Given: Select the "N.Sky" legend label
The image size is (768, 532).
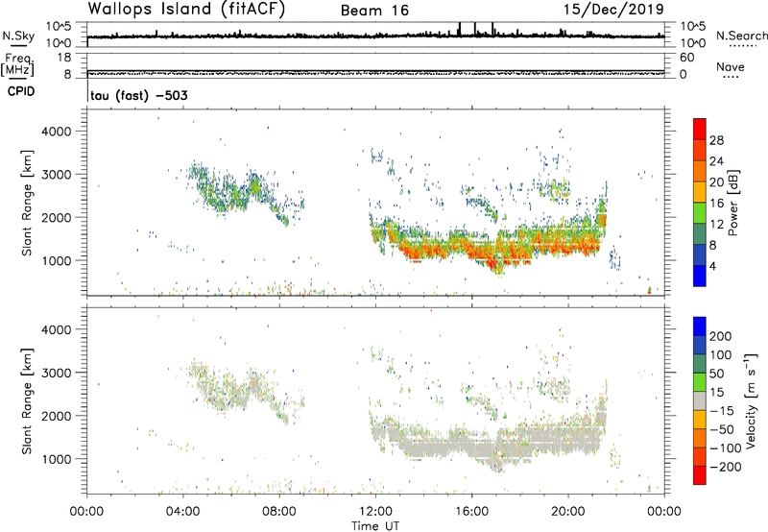Looking at the screenshot, I should click(x=18, y=36).
